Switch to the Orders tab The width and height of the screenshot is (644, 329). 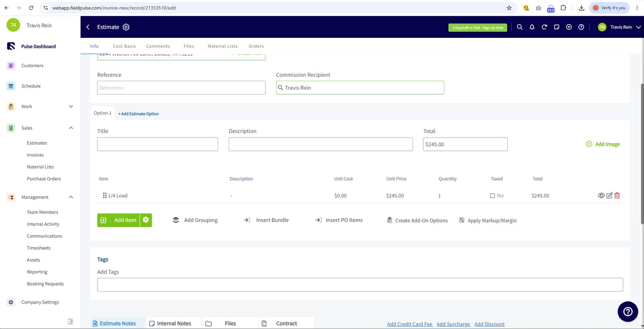[256, 46]
